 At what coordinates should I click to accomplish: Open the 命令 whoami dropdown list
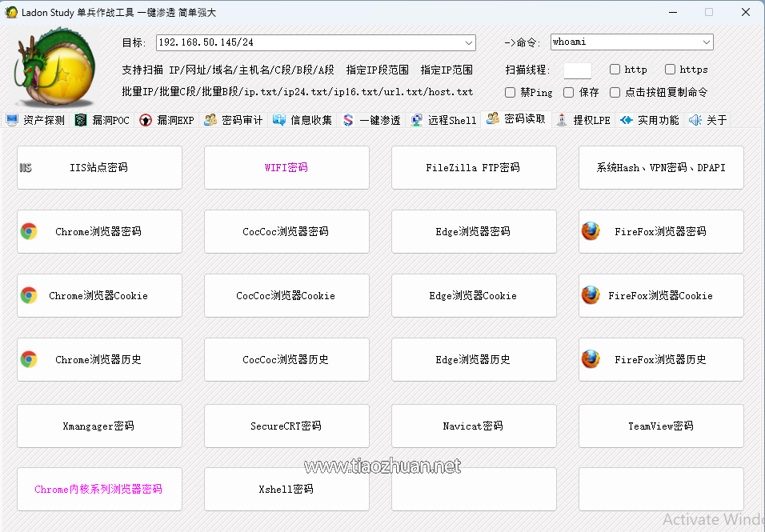click(707, 42)
